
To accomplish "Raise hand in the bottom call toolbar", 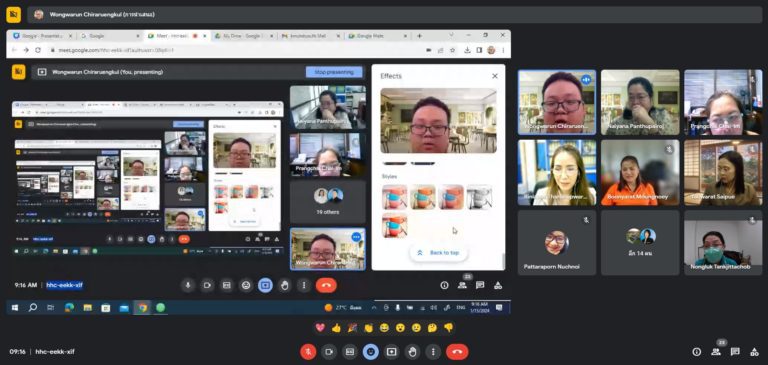I will click(x=412, y=351).
